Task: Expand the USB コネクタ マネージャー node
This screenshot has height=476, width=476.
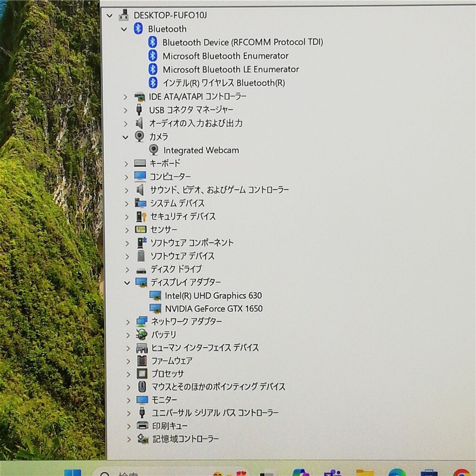Action: coord(126,110)
